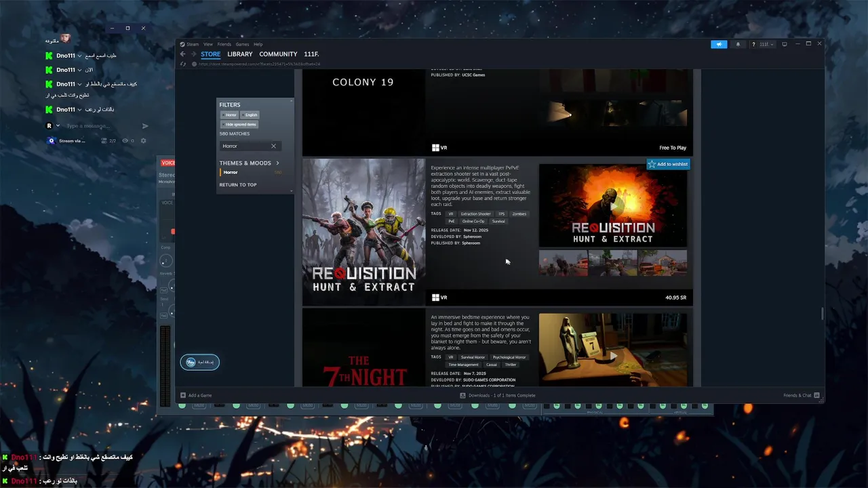Toggle the Horror theme filter row

252,172
